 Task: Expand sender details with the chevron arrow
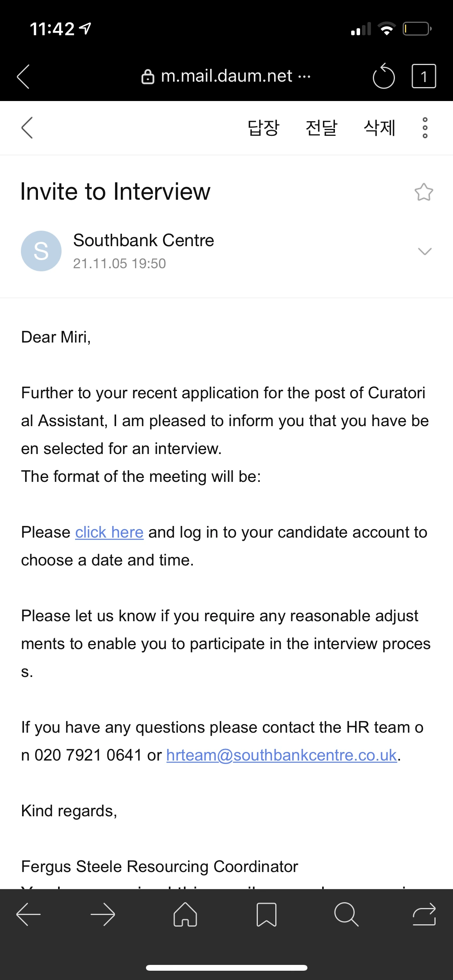(x=425, y=252)
